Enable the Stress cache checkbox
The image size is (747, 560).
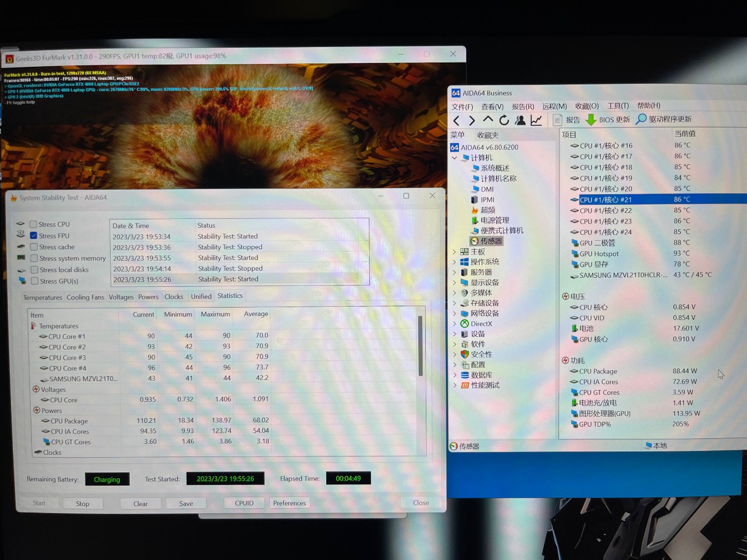coord(34,247)
